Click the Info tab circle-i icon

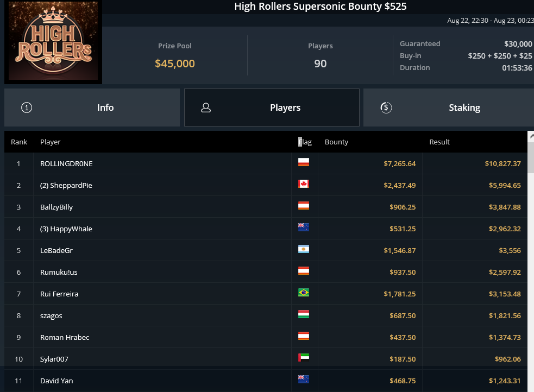pos(27,108)
